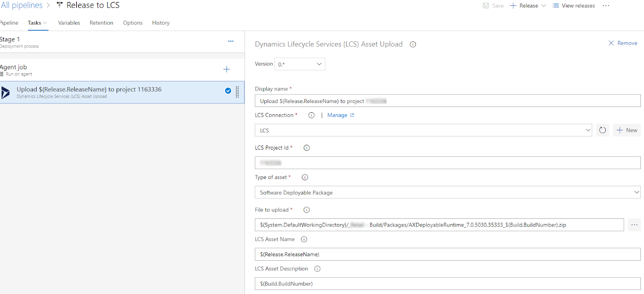Browse for file to upload ellipsis button
This screenshot has width=644, height=294.
point(634,225)
